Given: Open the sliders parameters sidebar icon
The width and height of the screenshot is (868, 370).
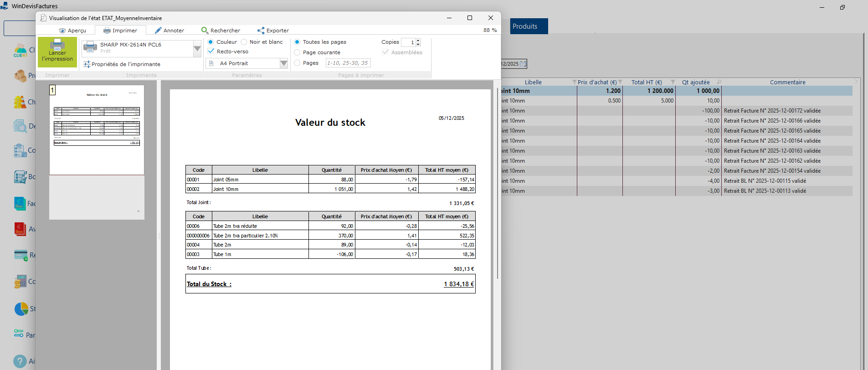Looking at the screenshot, I should point(19,333).
